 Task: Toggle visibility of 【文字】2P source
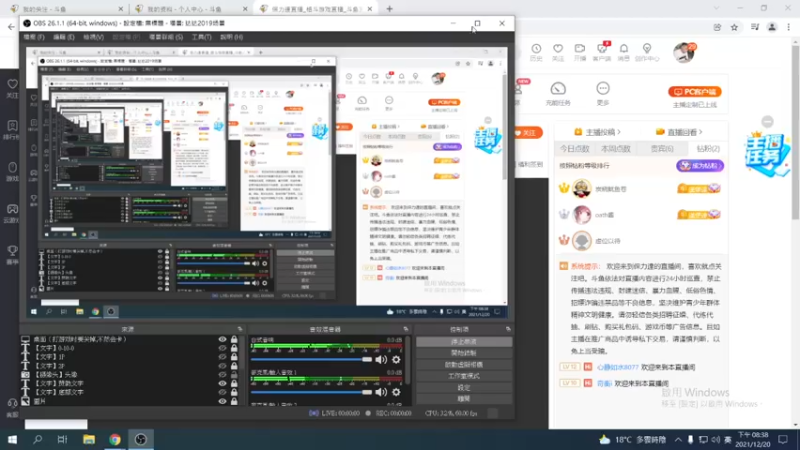point(222,365)
